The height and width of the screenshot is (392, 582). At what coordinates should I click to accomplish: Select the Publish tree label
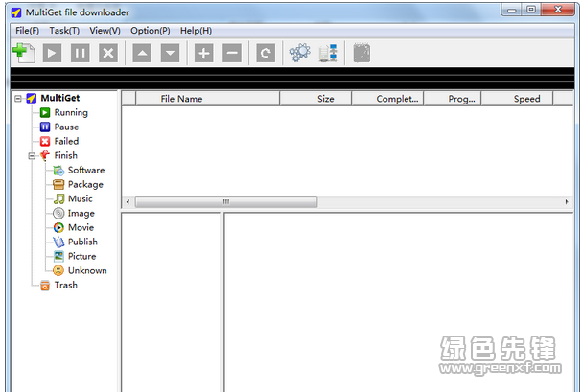point(82,242)
